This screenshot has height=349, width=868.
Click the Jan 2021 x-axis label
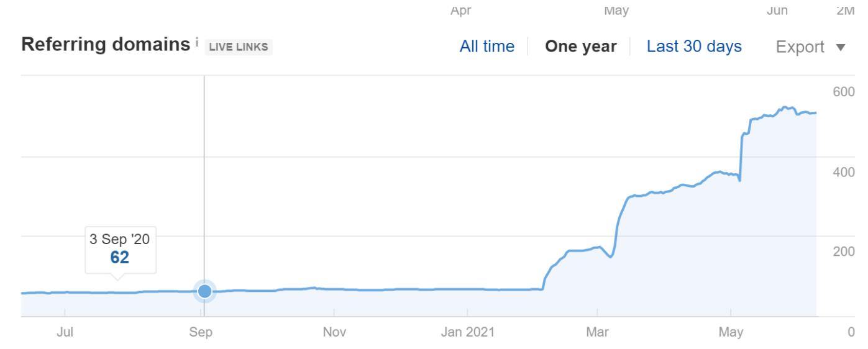(468, 333)
